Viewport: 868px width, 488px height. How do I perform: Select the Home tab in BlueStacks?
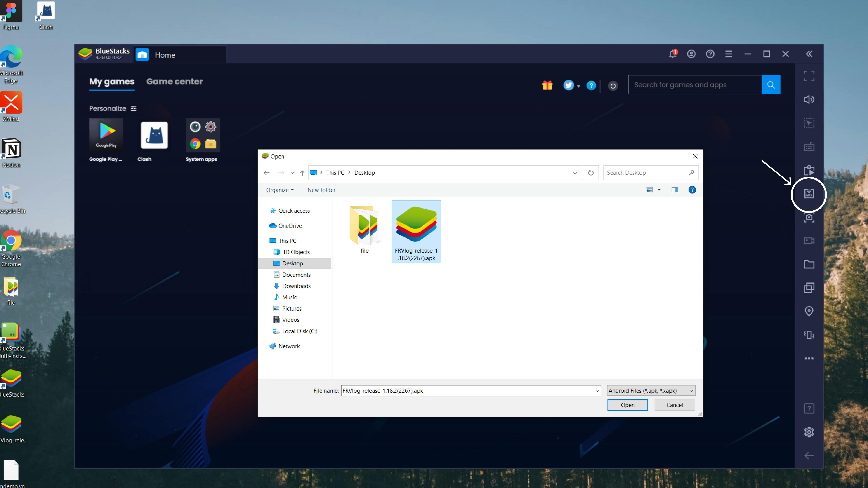[x=180, y=55]
